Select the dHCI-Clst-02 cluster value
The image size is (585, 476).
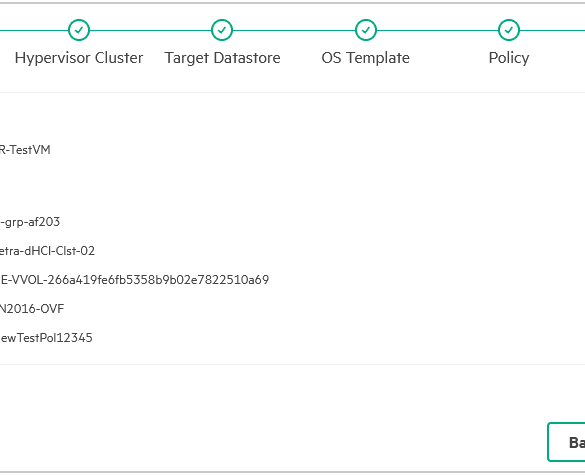point(47,251)
